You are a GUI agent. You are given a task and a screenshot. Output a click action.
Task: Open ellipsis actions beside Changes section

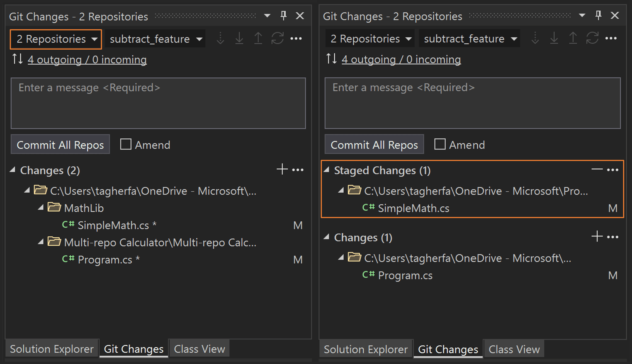coord(298,170)
